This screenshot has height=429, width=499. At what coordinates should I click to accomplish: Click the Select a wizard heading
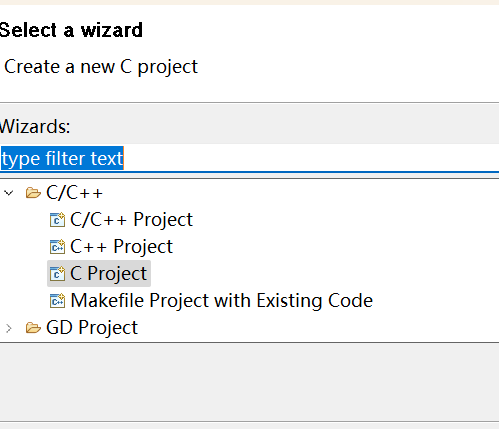coord(71,30)
